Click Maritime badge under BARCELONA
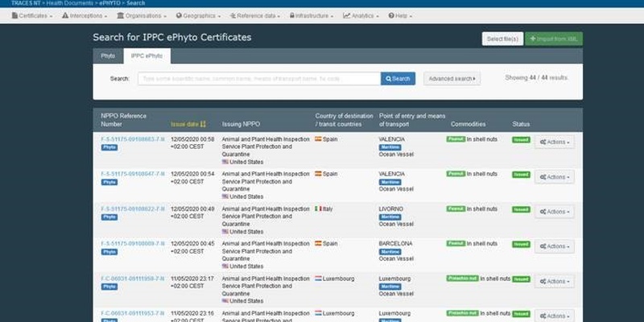Screen dimensions: 644x322 (390, 252)
